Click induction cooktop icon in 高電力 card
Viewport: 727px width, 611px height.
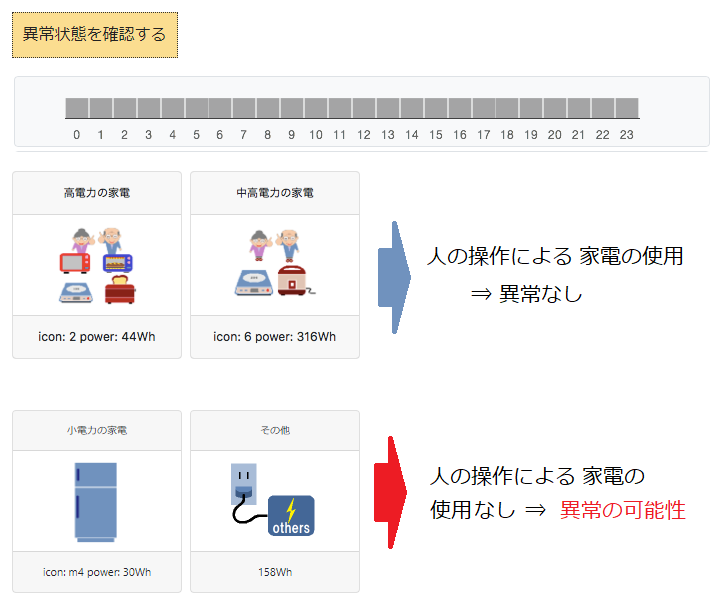tap(76, 293)
